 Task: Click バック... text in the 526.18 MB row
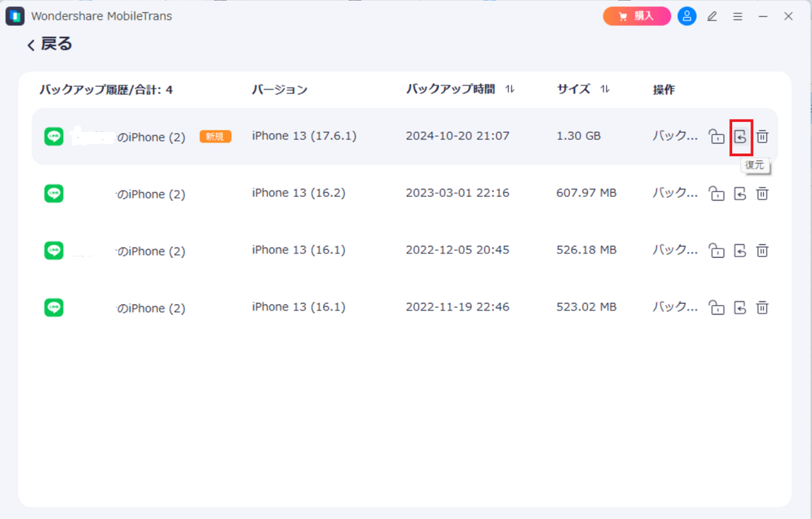click(x=675, y=250)
